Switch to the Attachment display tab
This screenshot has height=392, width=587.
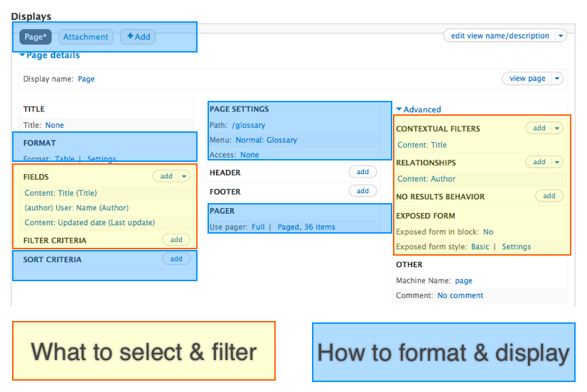click(85, 37)
